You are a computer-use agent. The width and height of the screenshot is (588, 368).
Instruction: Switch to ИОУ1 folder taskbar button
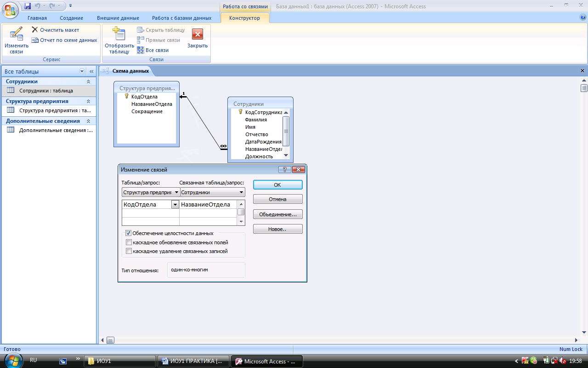(119, 361)
